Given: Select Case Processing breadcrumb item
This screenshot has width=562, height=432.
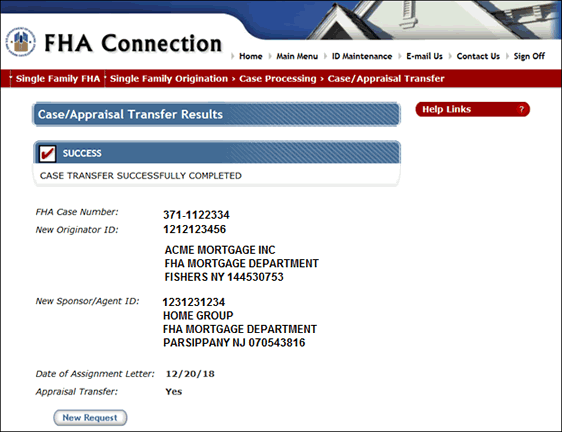Looking at the screenshot, I should coord(278,79).
